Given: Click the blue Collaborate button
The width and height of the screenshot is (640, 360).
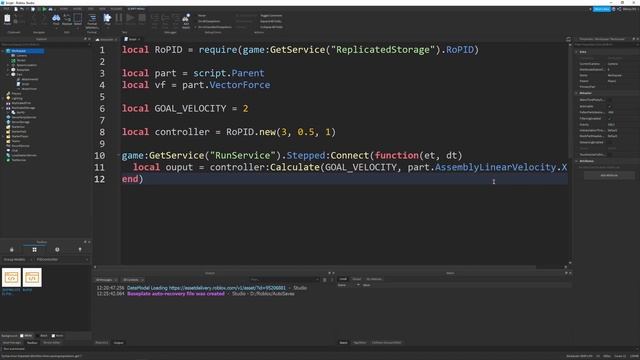Looking at the screenshot, I should pos(602,9).
